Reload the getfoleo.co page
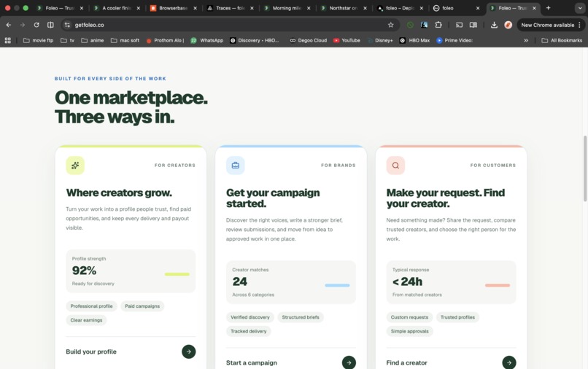Image resolution: width=588 pixels, height=369 pixels. (36, 25)
